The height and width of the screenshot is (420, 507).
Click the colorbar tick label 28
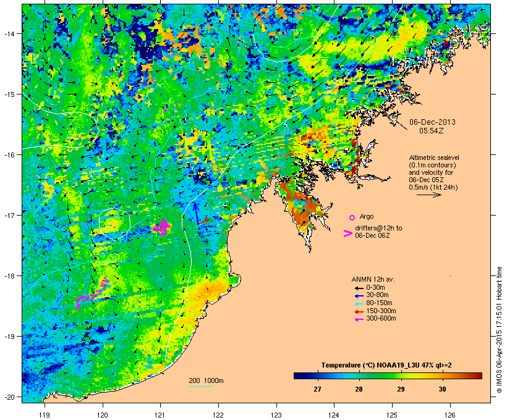[359, 389]
